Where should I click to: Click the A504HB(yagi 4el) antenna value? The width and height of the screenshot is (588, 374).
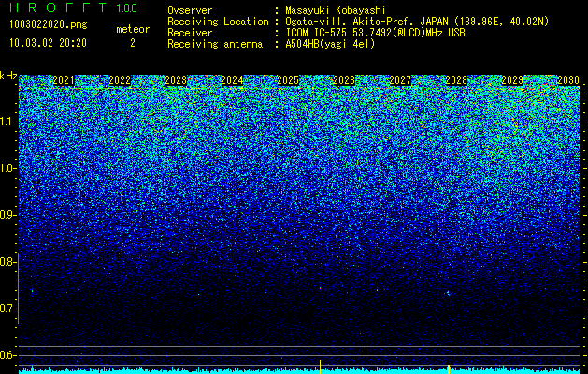pos(330,44)
